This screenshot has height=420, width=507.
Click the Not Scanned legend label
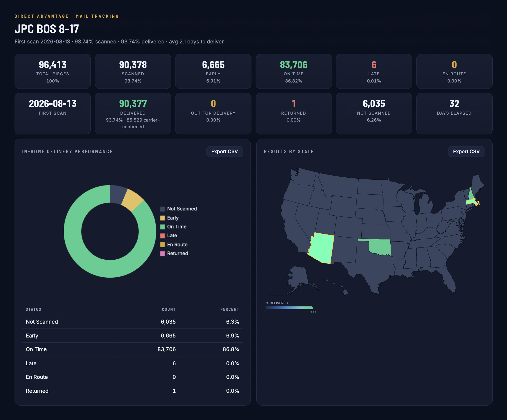pos(182,209)
